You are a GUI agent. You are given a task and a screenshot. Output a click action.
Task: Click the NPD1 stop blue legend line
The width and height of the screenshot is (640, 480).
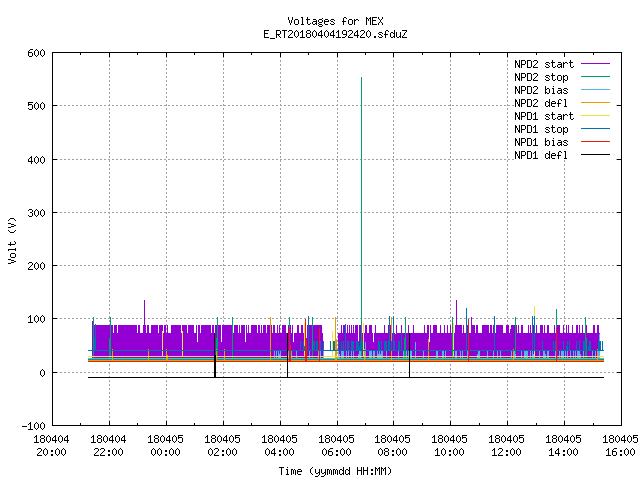click(595, 129)
